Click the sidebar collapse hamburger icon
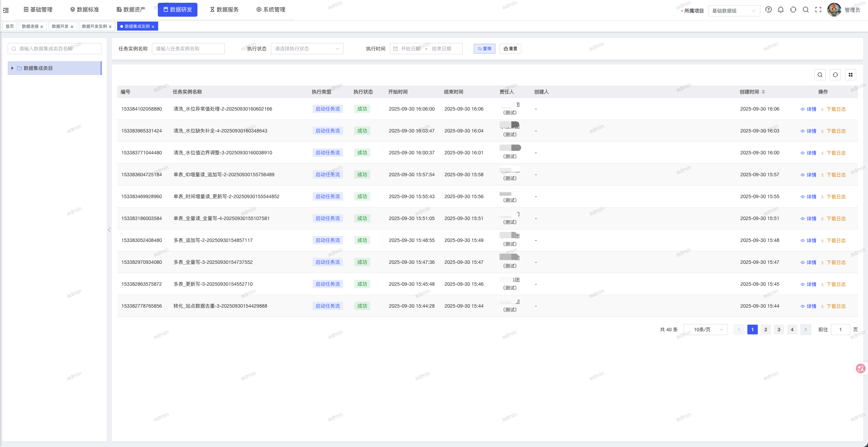The image size is (868, 447). pyautogui.click(x=6, y=10)
